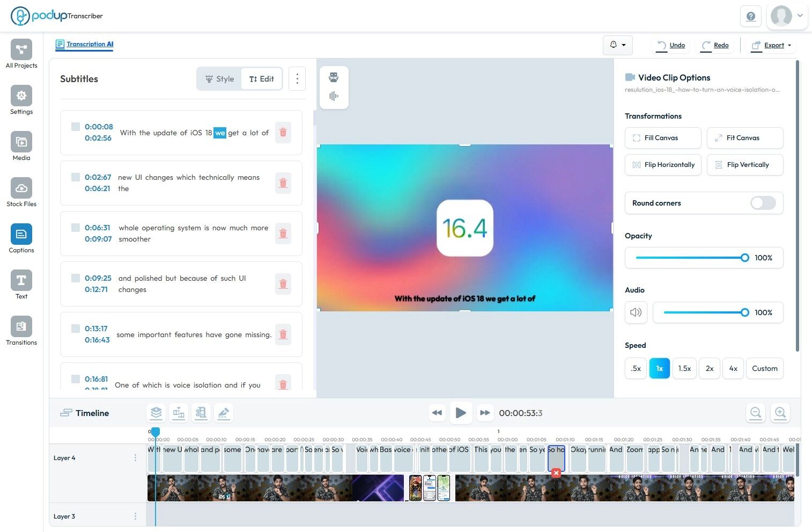Set playback speed to 2x
This screenshot has height=532, width=812.
[710, 368]
